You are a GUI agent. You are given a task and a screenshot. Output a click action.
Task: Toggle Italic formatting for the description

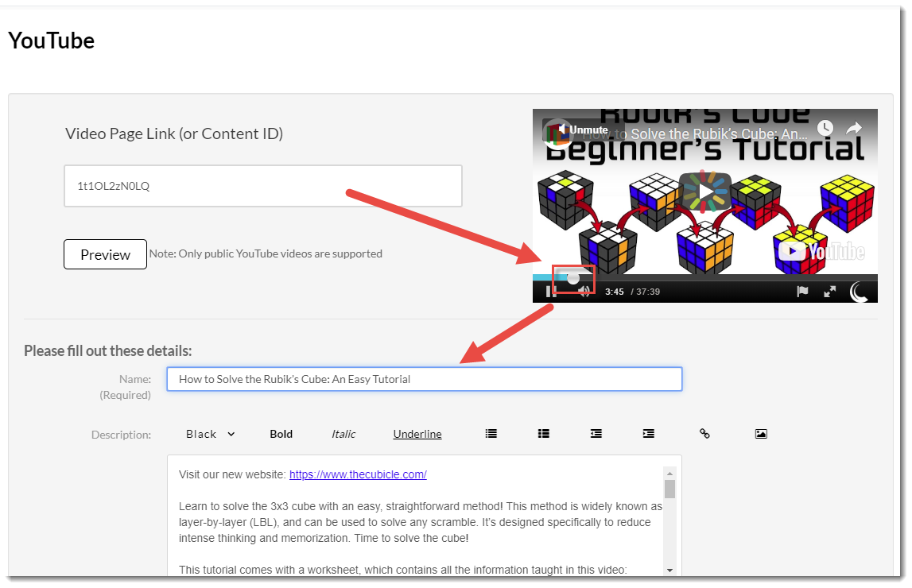pos(343,434)
